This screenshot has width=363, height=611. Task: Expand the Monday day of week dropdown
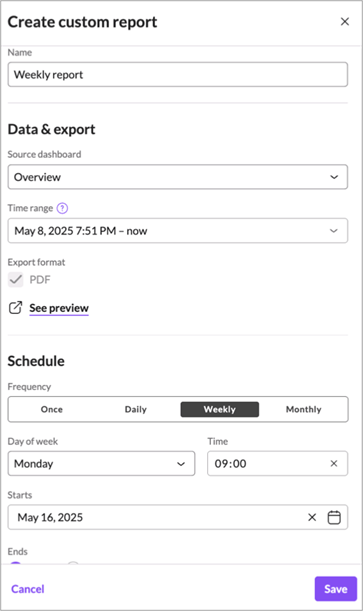101,463
